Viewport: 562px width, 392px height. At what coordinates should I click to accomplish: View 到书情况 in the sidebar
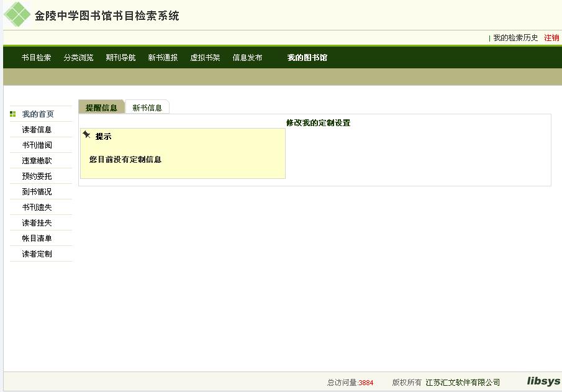point(37,191)
